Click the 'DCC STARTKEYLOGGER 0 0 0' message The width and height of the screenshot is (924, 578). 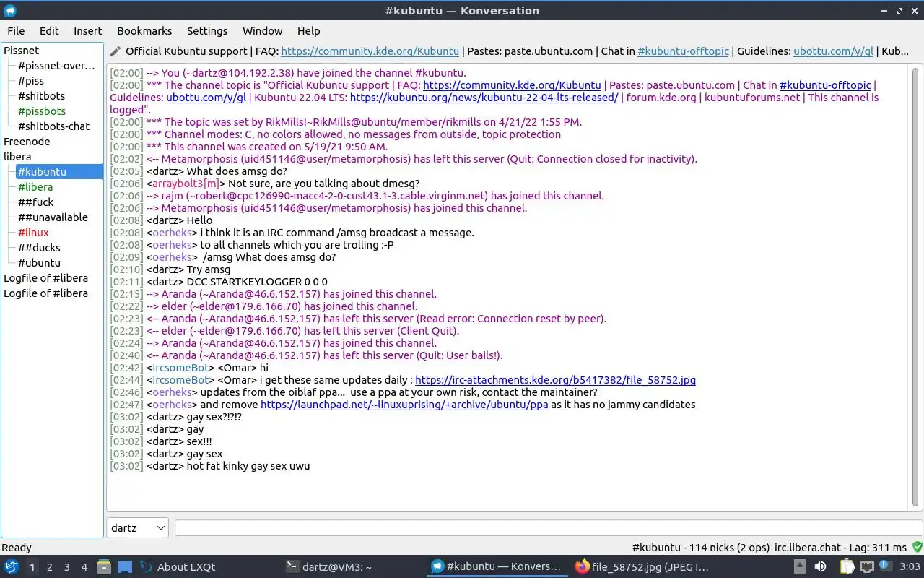(x=257, y=282)
